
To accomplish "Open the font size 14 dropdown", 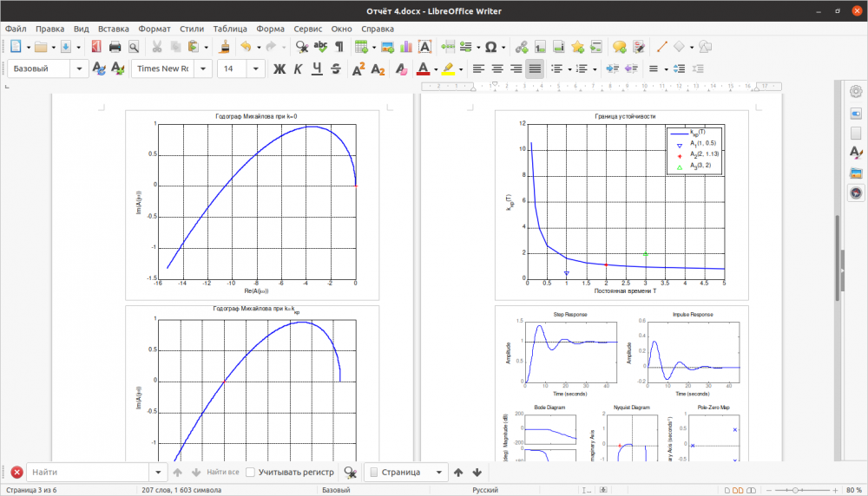I will coord(258,69).
